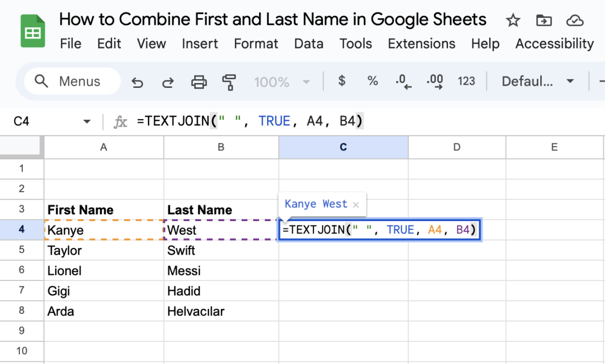The image size is (605, 364).
Task: Select cell B6 containing Messi
Action: tap(221, 270)
